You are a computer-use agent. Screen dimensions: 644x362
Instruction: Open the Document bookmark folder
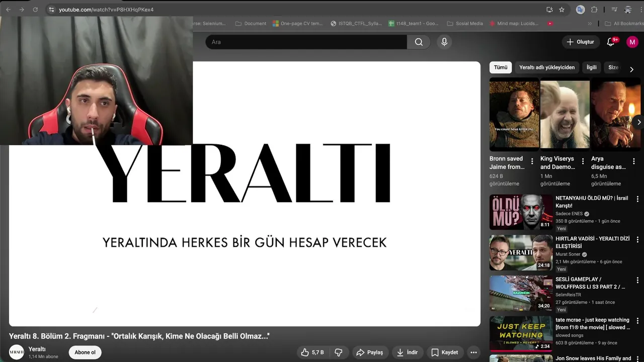(x=251, y=23)
